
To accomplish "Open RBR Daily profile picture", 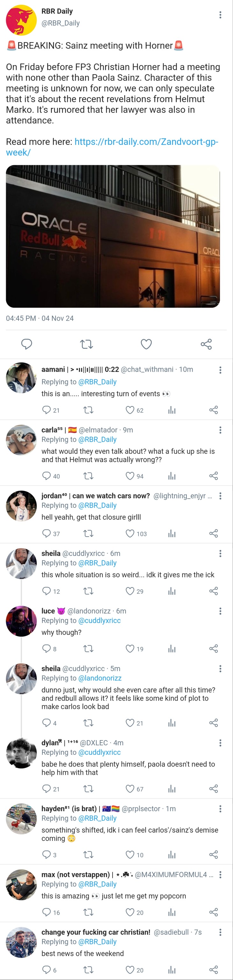I will coord(21,20).
